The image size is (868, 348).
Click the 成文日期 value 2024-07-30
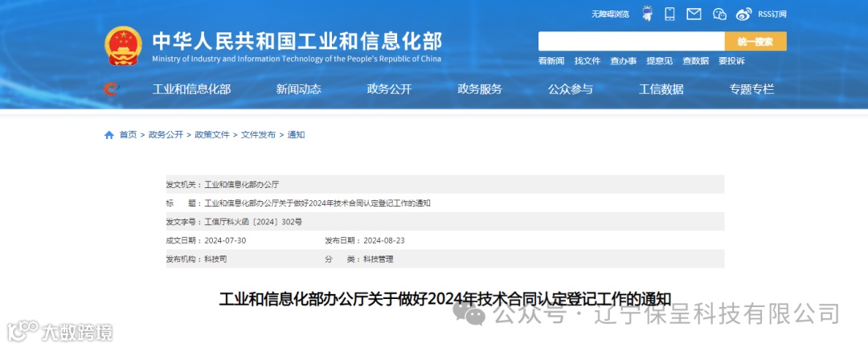(x=225, y=240)
